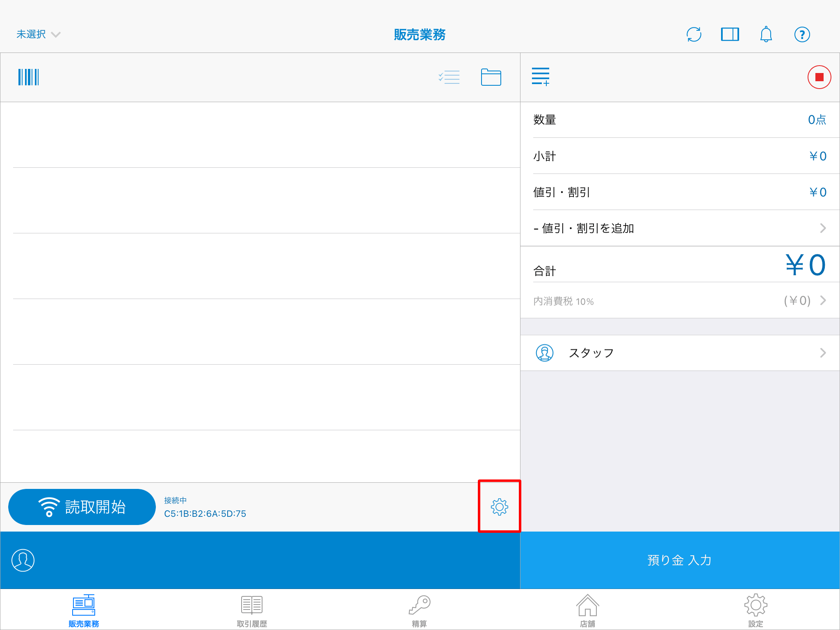The width and height of the screenshot is (840, 630).
Task: Open the 店舗 tab
Action: tap(587, 611)
